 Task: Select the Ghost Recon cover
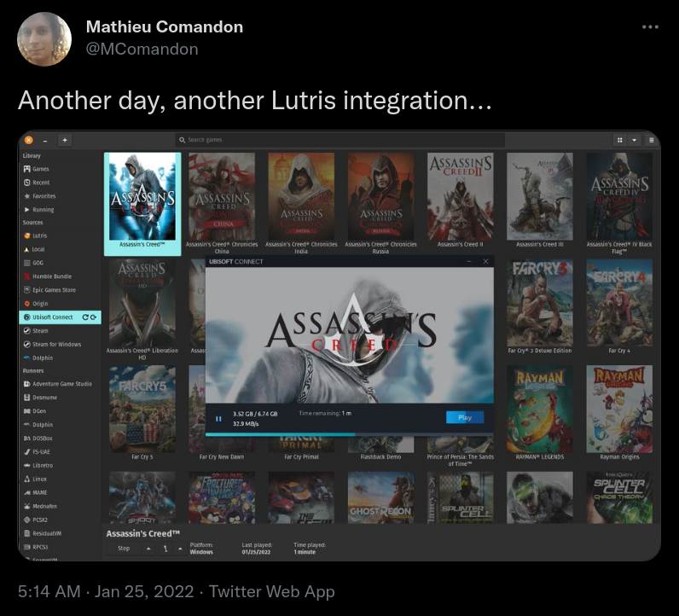pyautogui.click(x=381, y=497)
